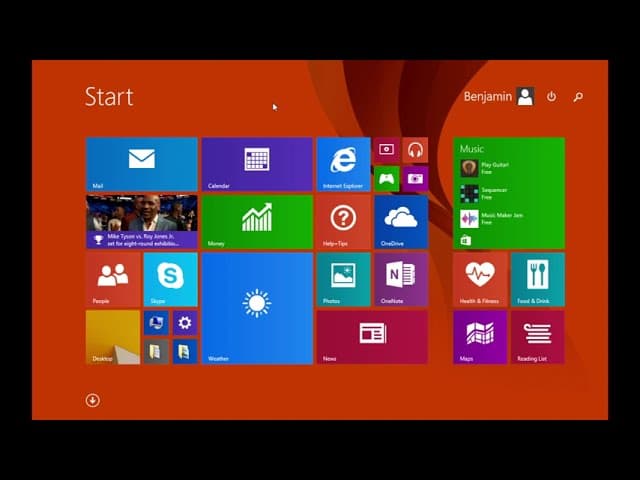
Task: Open the Benjamin user account menu
Action: click(x=499, y=97)
